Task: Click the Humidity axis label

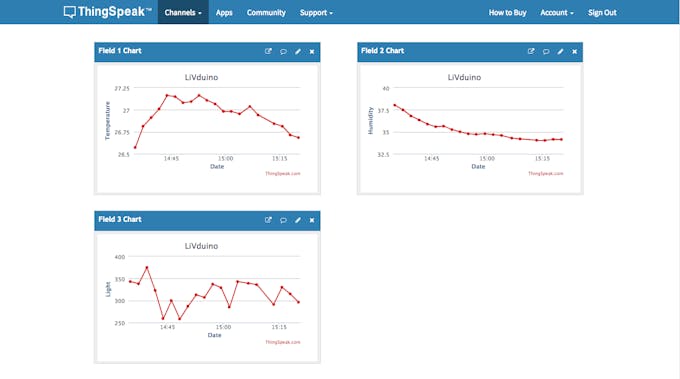Action: point(370,121)
